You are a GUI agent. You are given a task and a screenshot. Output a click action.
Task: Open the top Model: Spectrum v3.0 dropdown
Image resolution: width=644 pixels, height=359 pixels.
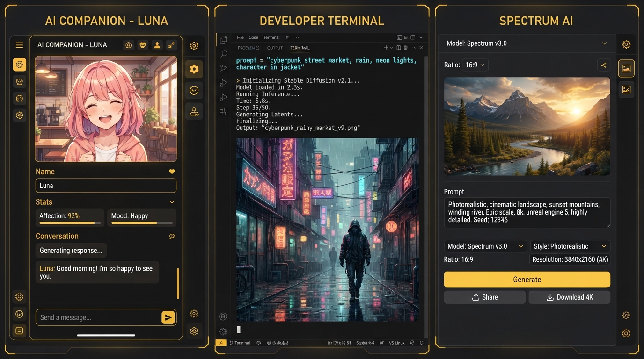527,43
